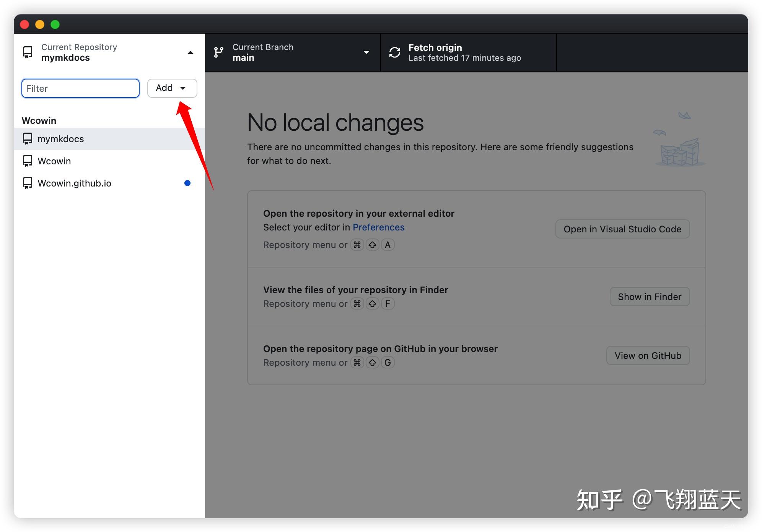Click View on GitHub button
Image resolution: width=762 pixels, height=532 pixels.
648,355
